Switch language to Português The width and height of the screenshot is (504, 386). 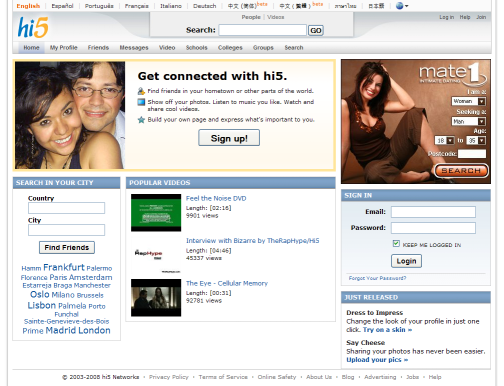[99, 6]
